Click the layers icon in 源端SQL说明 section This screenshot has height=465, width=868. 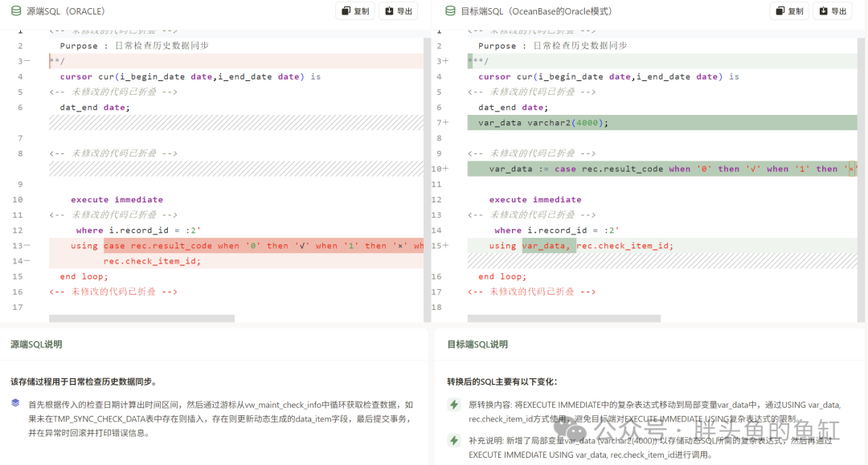click(15, 403)
